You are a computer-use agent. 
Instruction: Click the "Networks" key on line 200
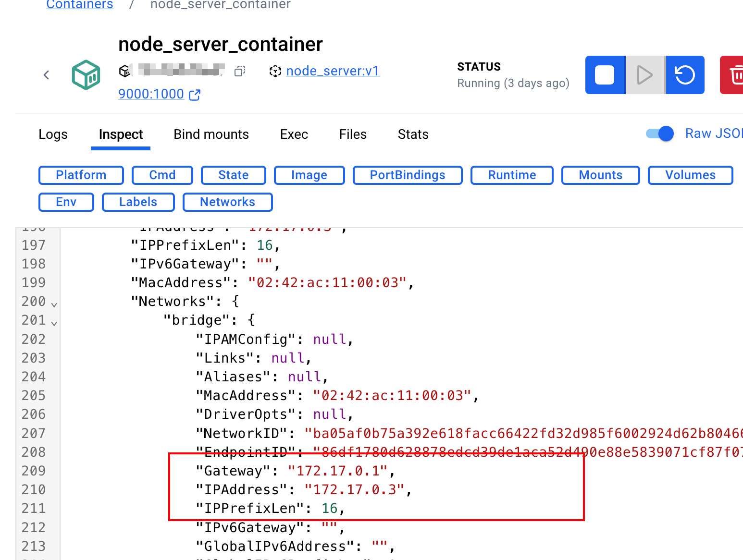(173, 302)
